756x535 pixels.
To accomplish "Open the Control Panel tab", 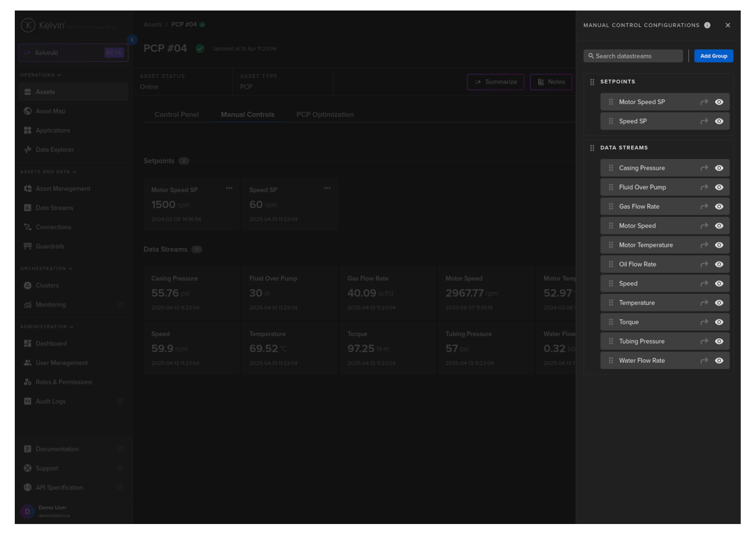I will coord(177,115).
